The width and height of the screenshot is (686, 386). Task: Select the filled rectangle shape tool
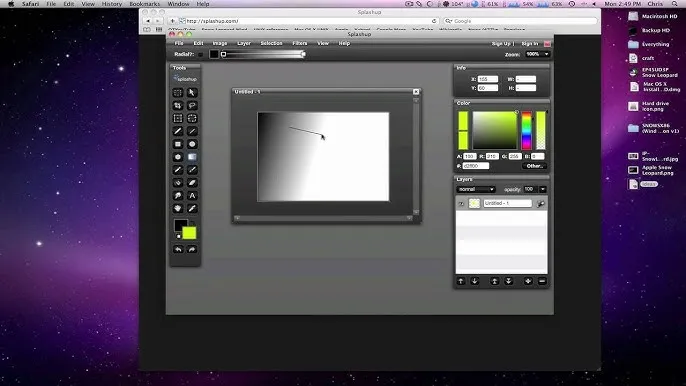click(178, 144)
